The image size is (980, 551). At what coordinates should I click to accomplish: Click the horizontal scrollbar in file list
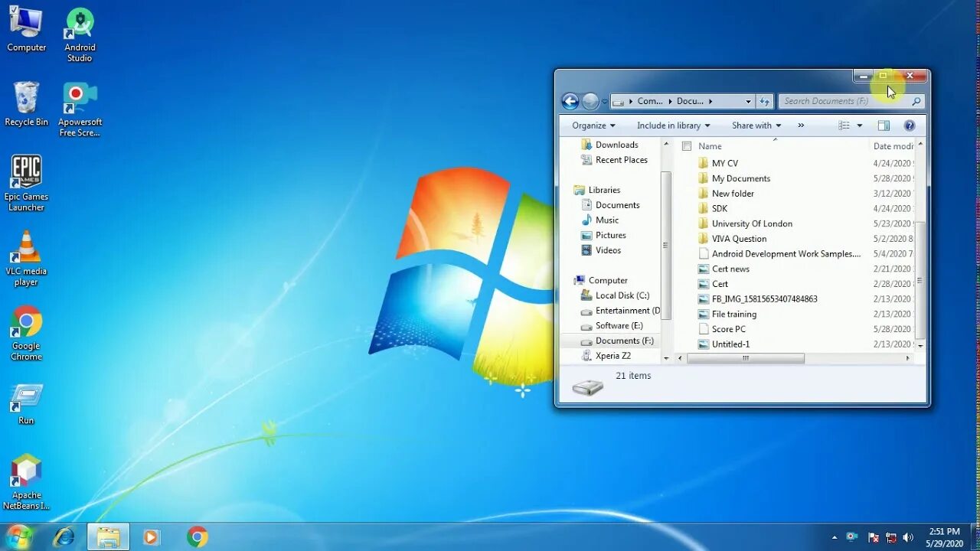745,358
